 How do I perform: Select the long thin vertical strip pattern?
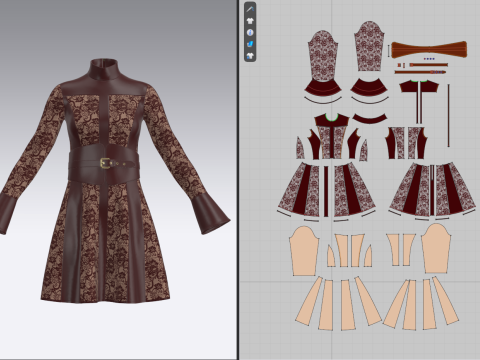point(449,115)
